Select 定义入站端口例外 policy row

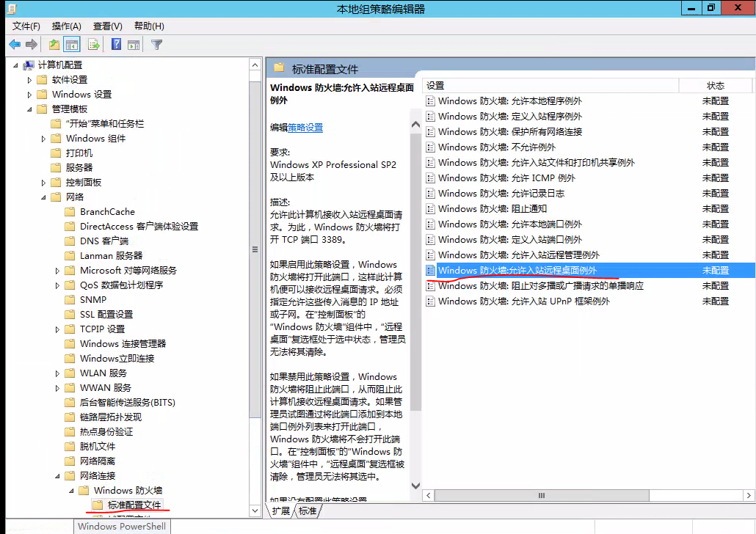[588, 240]
